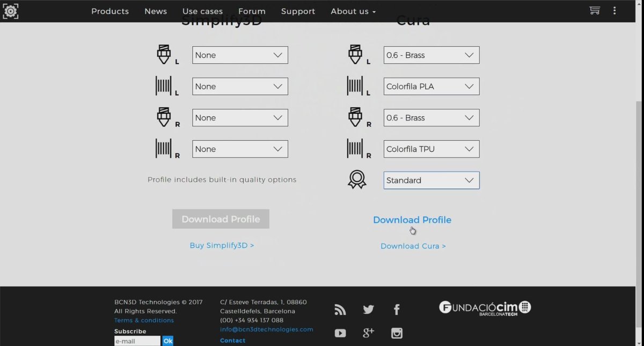The height and width of the screenshot is (346, 644).
Task: Click the info@bcn3dtechnologies.com email link
Action: pos(267,329)
